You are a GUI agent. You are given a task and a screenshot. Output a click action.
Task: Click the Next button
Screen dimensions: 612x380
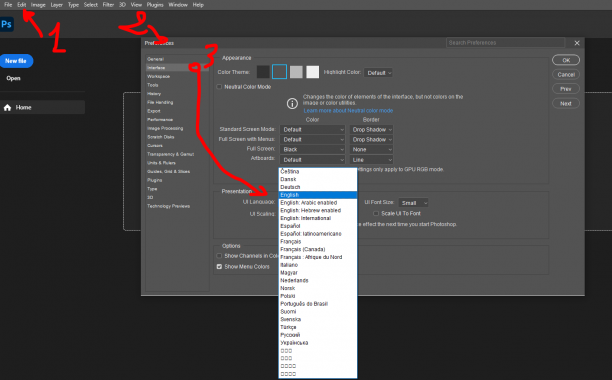566,104
